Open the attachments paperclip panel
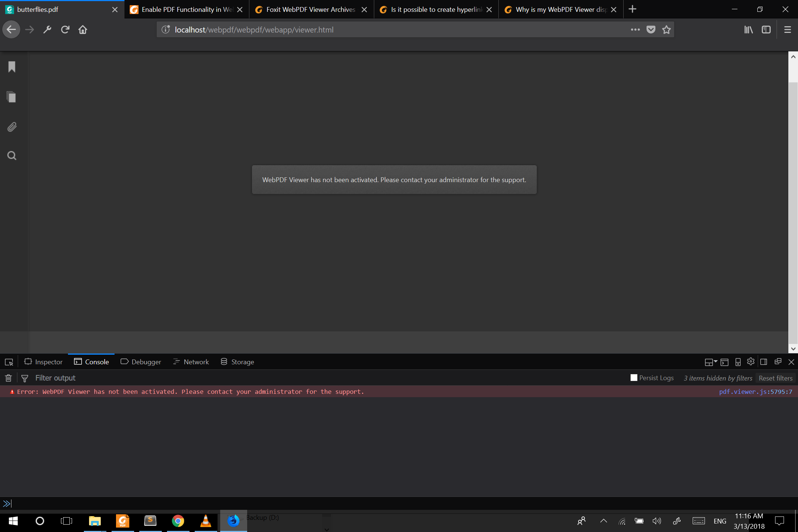This screenshot has height=532, width=798. coord(11,127)
